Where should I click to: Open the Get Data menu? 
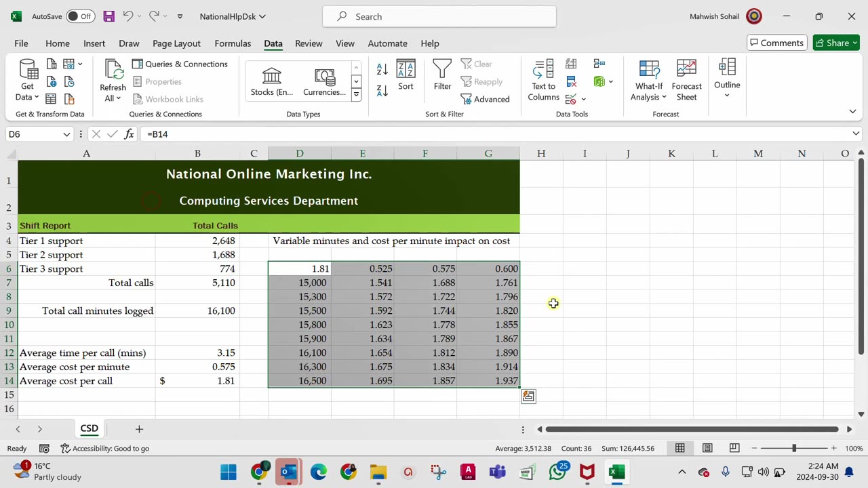click(27, 81)
